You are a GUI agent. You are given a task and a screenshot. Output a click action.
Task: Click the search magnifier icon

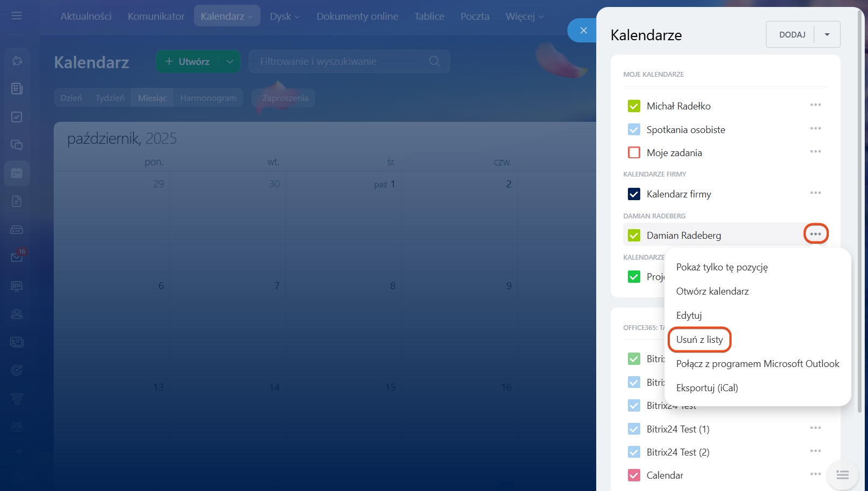(x=435, y=61)
